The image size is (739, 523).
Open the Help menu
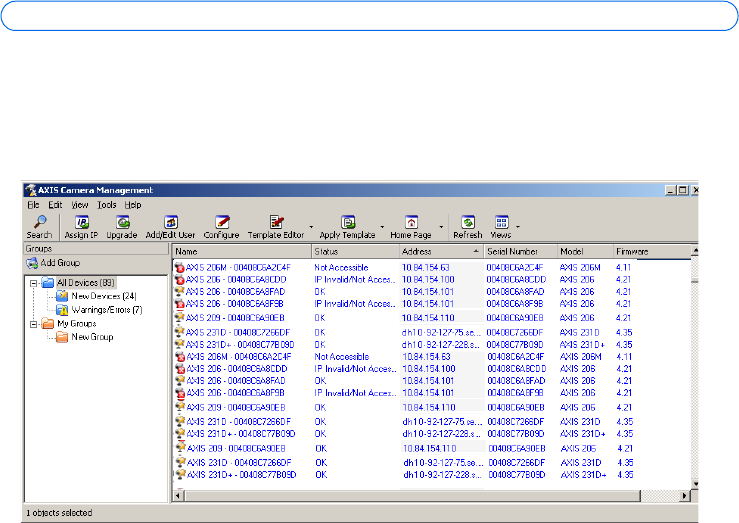coord(133,205)
